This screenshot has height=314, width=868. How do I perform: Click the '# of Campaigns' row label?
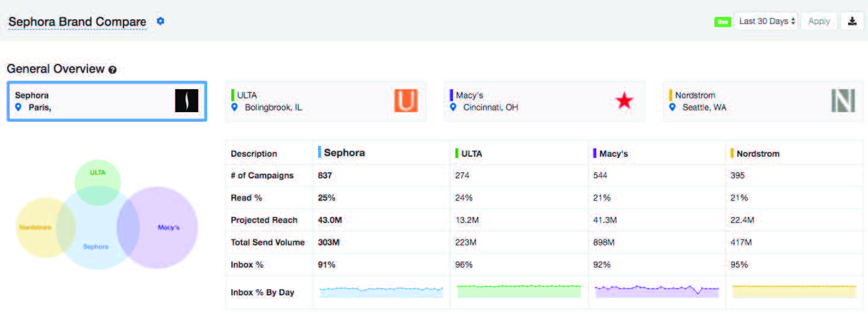click(262, 175)
